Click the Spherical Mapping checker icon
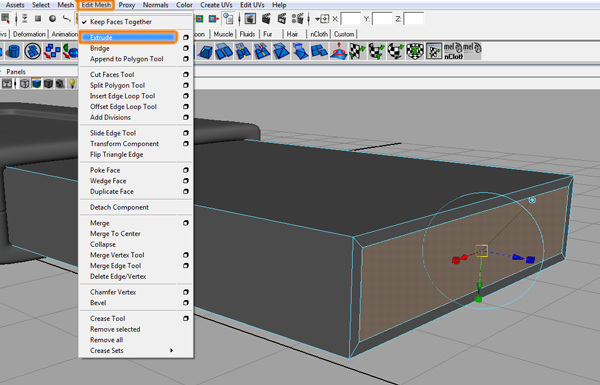The width and height of the screenshot is (600, 385). pos(396,51)
